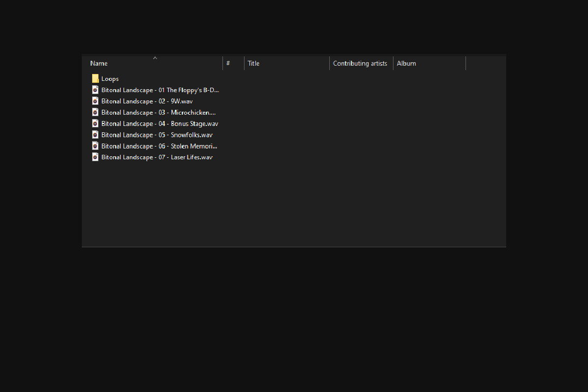Click the Title column header
This screenshot has height=392, width=588.
253,63
